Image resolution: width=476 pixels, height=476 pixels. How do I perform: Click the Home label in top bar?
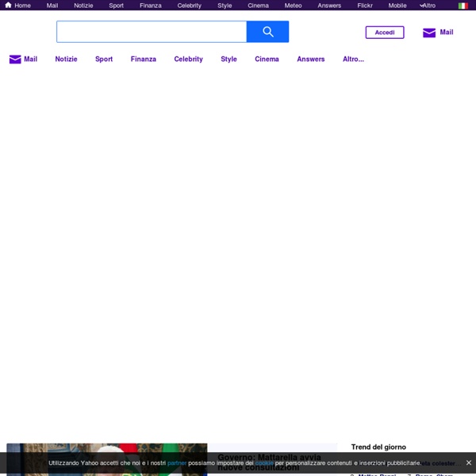tap(23, 6)
